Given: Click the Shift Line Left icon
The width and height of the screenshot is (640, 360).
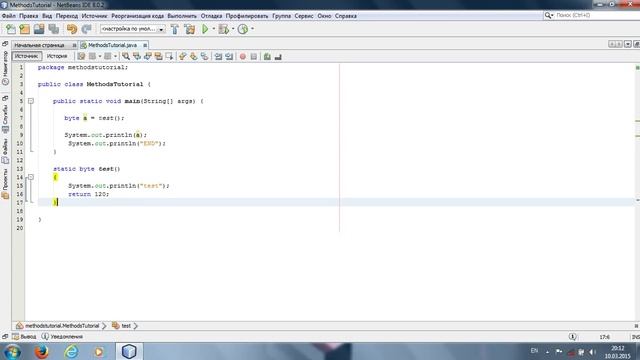Looking at the screenshot, I should pos(218,56).
